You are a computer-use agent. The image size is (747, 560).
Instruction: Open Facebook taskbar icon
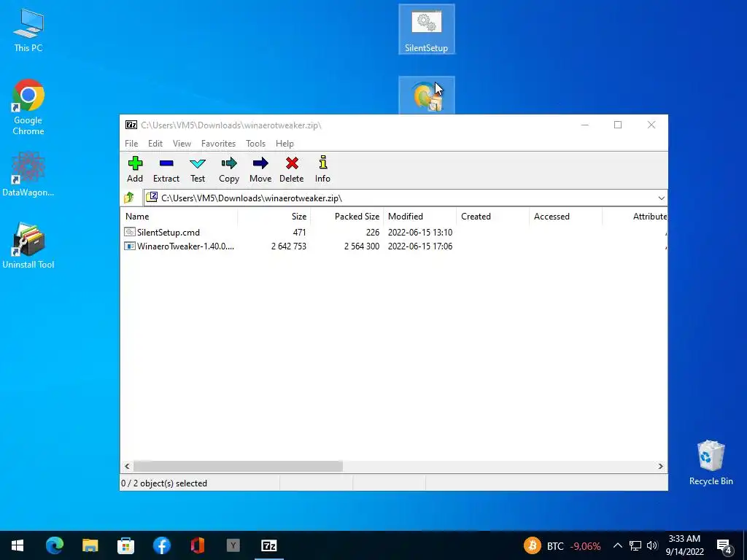pyautogui.click(x=161, y=545)
